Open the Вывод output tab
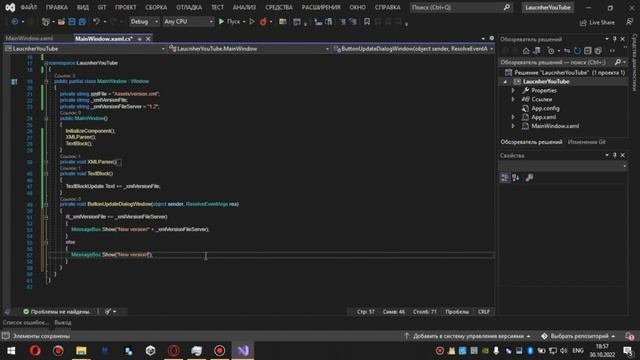640x360 pixels. coord(63,322)
